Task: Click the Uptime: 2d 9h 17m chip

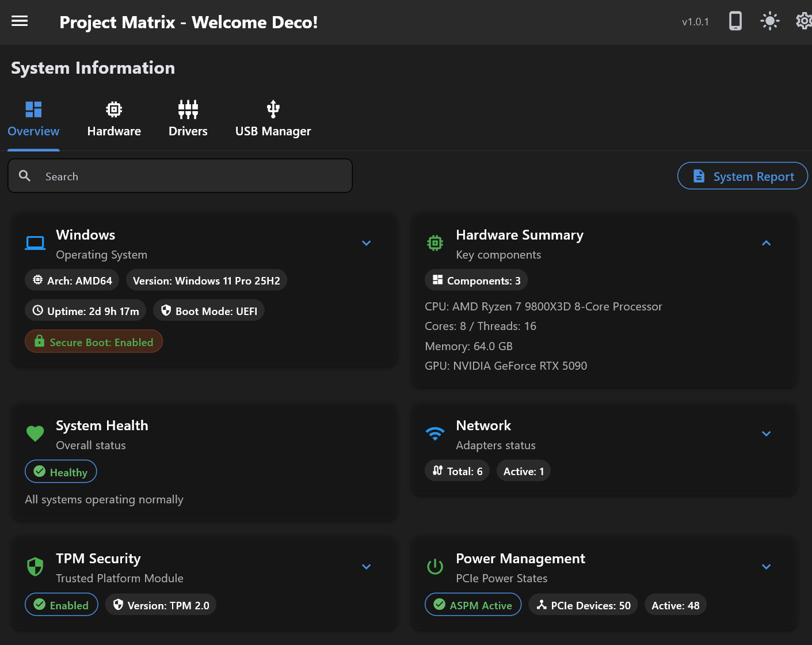Action: [86, 311]
